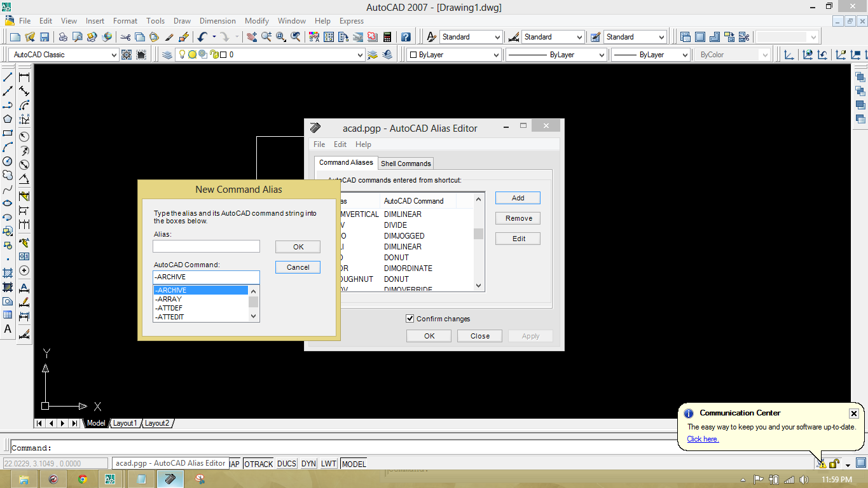
Task: Click the Match Properties toolbar icon
Action: 169,36
